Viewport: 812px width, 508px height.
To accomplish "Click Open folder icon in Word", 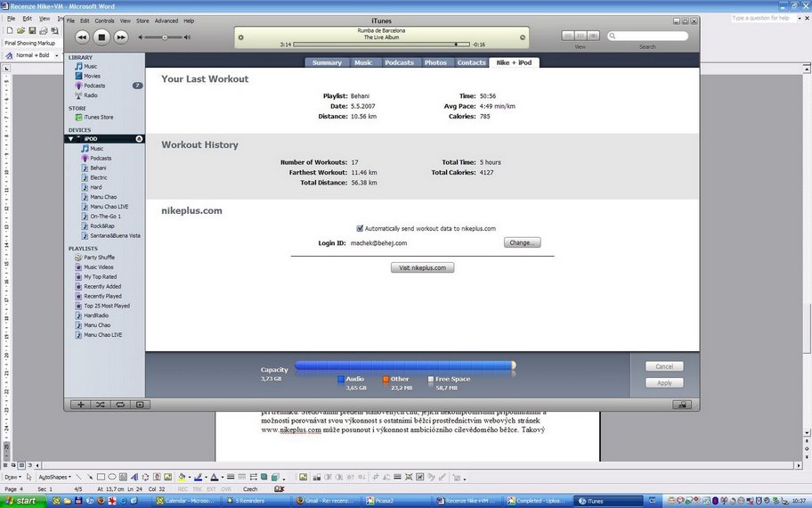I will (20, 30).
